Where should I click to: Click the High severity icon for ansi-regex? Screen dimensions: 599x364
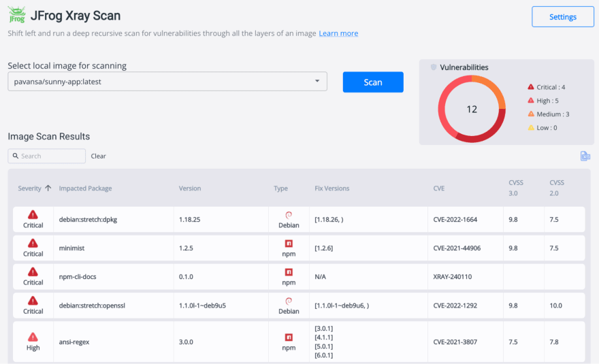pyautogui.click(x=33, y=337)
